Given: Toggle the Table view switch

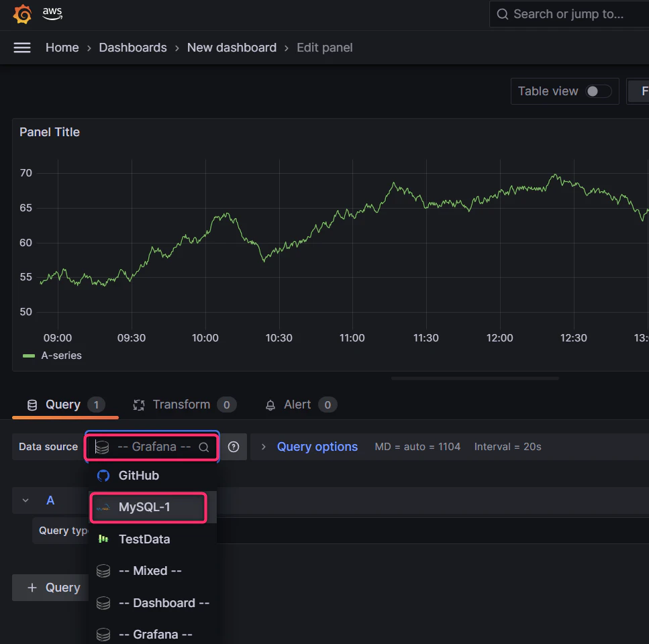Looking at the screenshot, I should click(598, 91).
